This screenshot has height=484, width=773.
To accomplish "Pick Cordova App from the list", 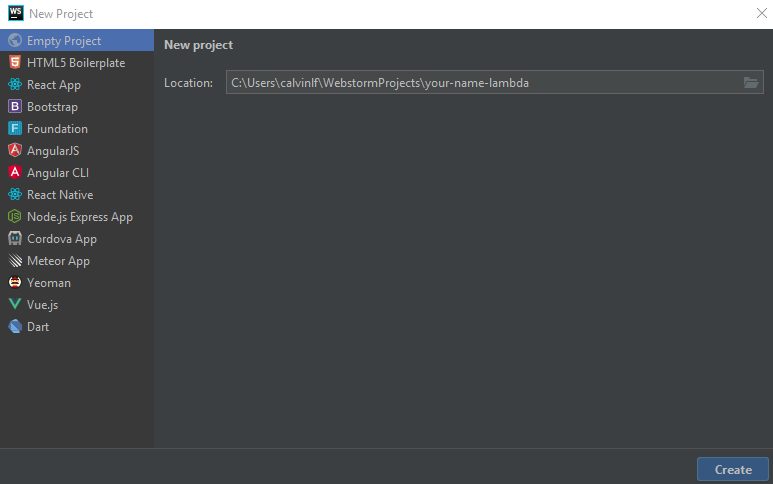I will click(77, 239).
